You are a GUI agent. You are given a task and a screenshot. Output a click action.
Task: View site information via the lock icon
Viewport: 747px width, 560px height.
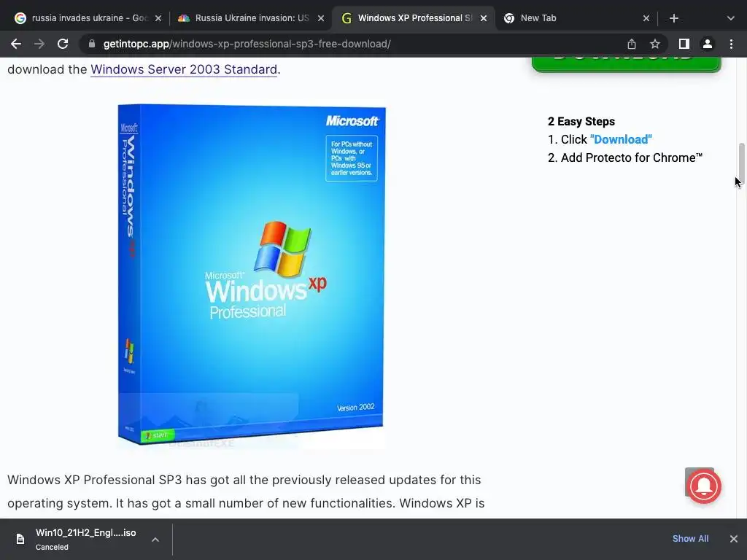click(92, 44)
